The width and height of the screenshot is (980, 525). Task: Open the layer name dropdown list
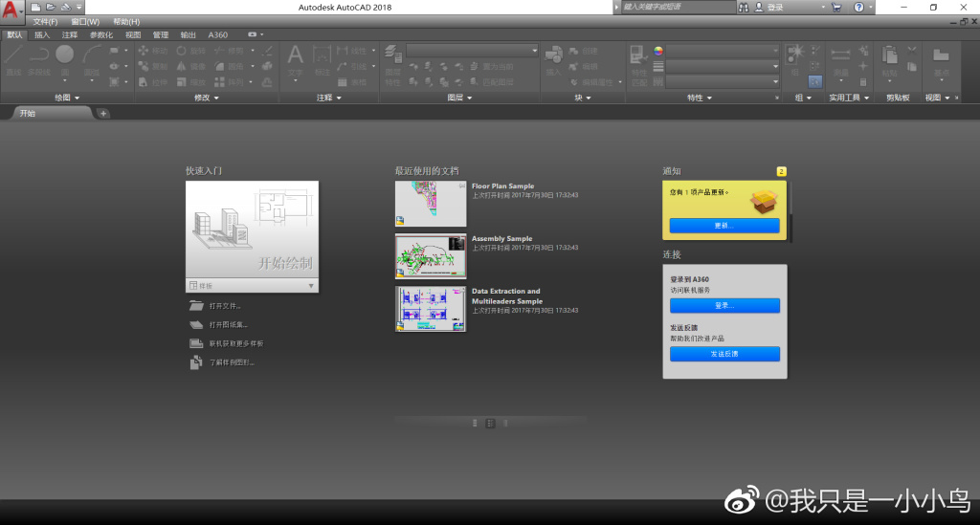(x=472, y=51)
